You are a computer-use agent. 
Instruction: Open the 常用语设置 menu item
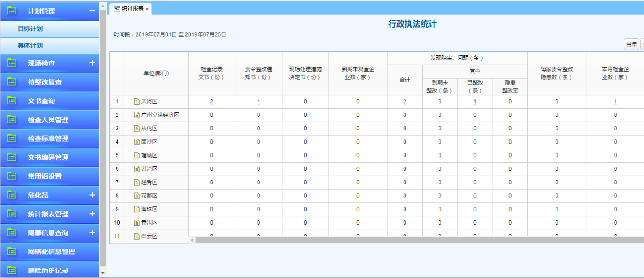[x=49, y=176]
